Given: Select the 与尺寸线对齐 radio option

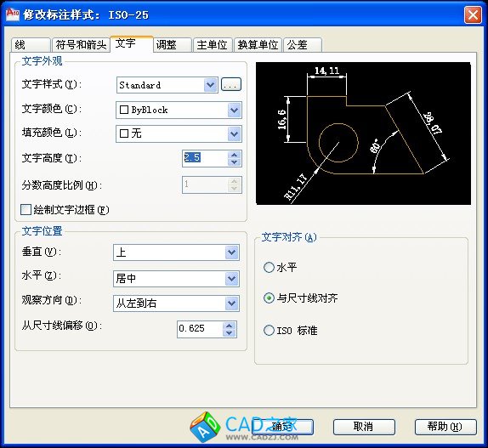Looking at the screenshot, I should 269,298.
